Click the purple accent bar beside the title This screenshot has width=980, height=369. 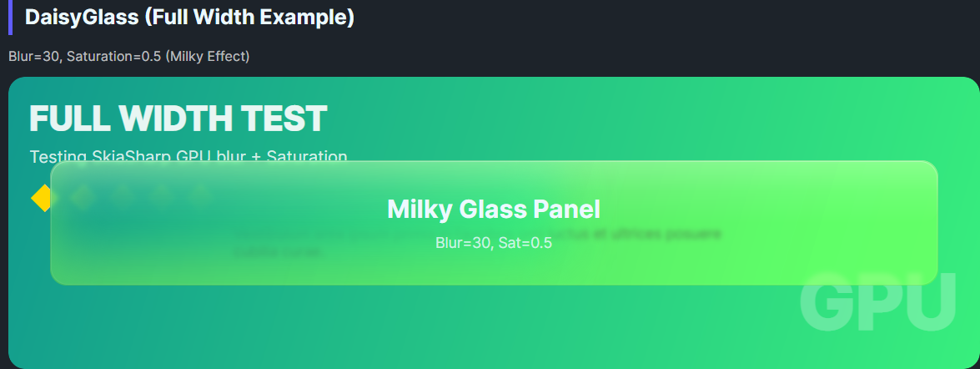pyautogui.click(x=10, y=17)
